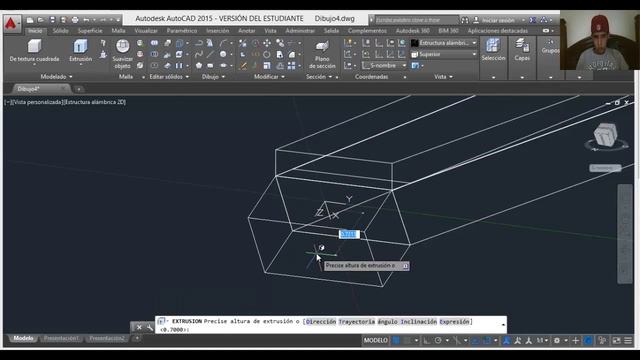Click the MODELO button in the status bar

(376, 340)
